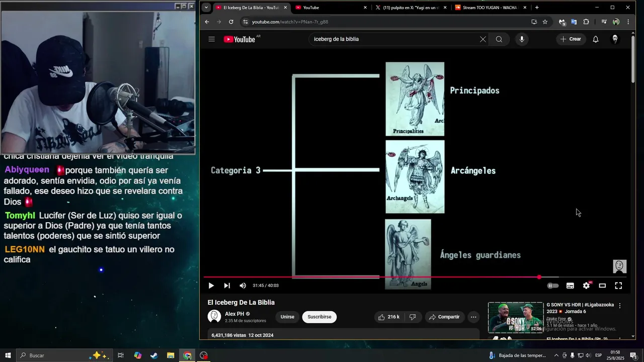This screenshot has height=362, width=644.
Task: Seek on the red video progress bar
Action: [415, 277]
